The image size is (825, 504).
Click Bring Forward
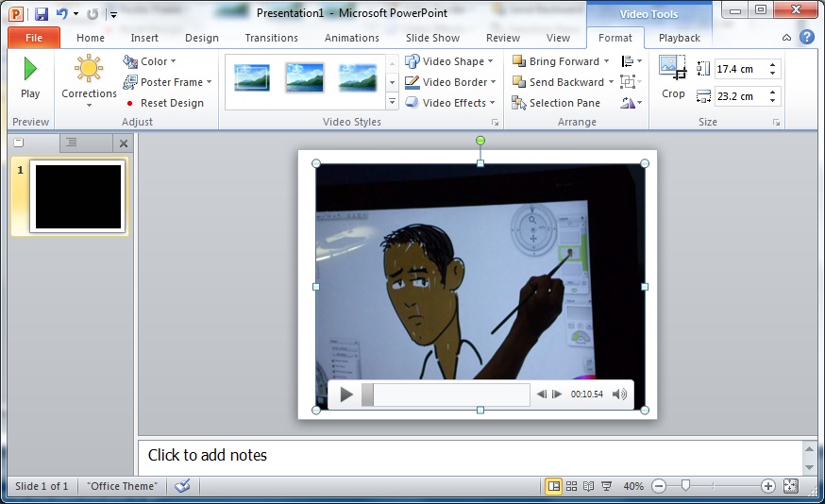coord(557,61)
